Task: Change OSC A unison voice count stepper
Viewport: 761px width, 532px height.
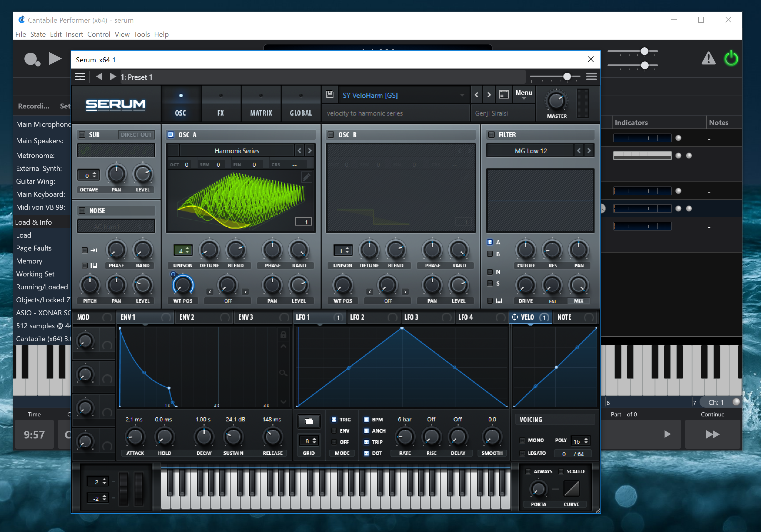Action: pyautogui.click(x=183, y=251)
